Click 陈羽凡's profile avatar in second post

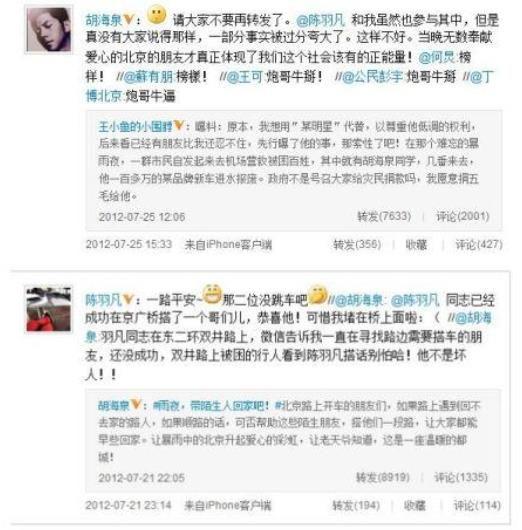49,309
